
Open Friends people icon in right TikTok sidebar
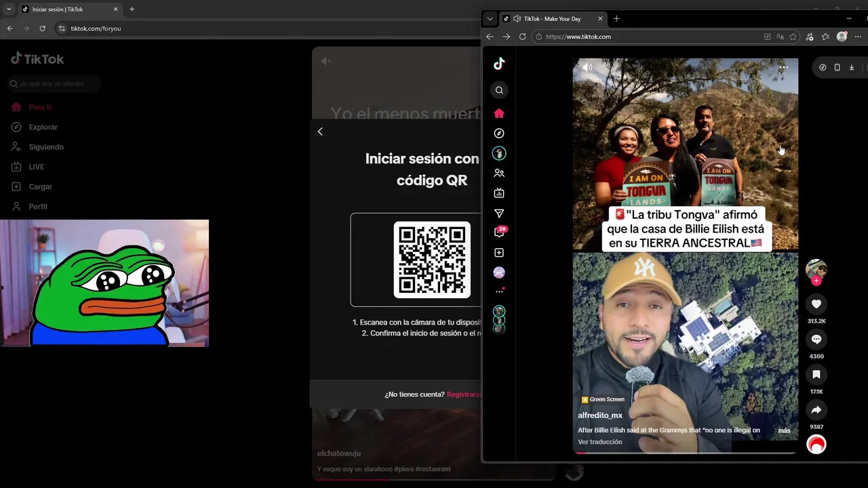[499, 173]
